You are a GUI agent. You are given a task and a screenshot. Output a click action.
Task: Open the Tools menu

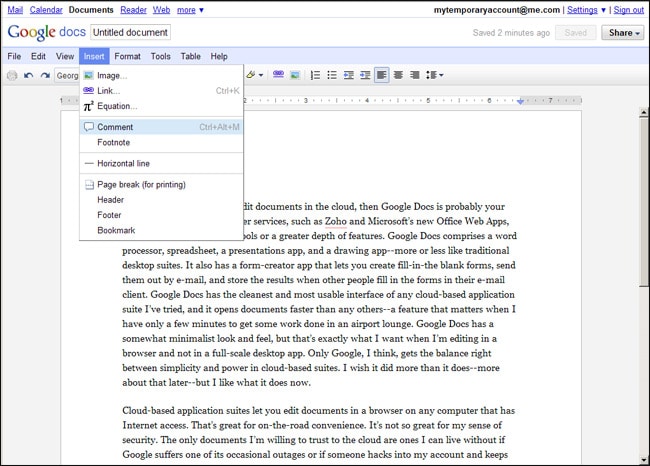160,56
